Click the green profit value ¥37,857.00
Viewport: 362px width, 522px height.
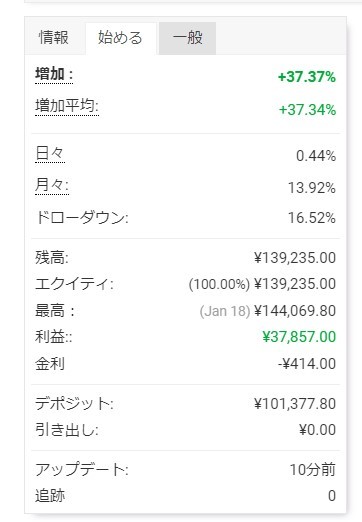pyautogui.click(x=299, y=337)
